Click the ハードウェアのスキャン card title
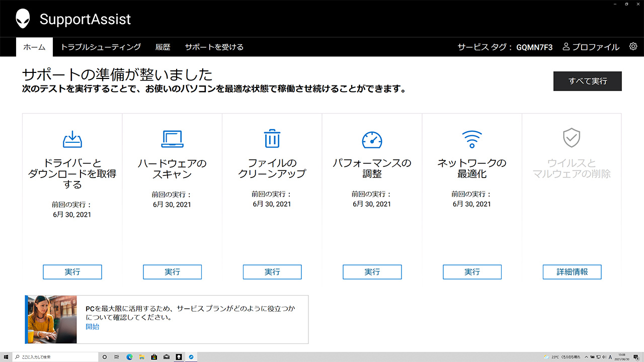644x362 pixels. click(172, 169)
